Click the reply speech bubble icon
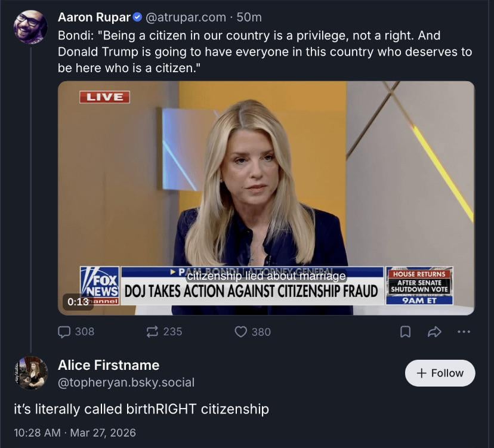 point(64,332)
